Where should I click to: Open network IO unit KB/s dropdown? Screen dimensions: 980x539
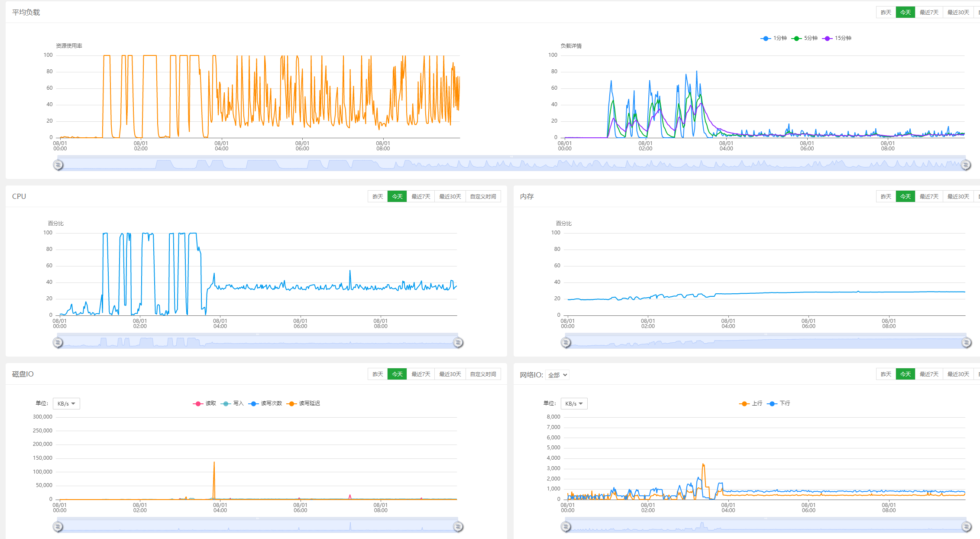(x=574, y=403)
